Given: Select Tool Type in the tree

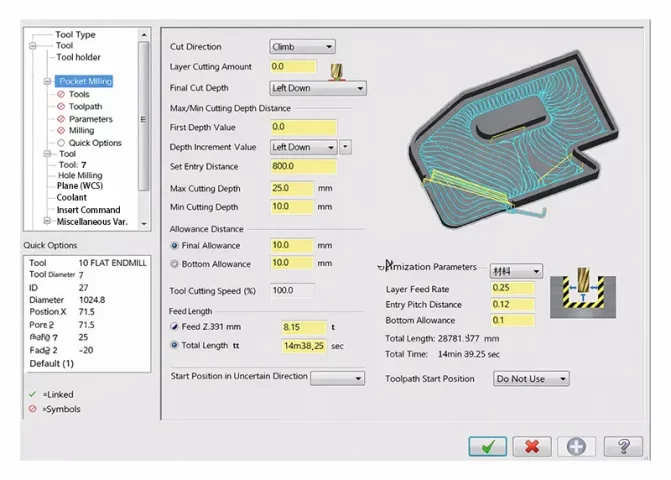Looking at the screenshot, I should pos(75,35).
